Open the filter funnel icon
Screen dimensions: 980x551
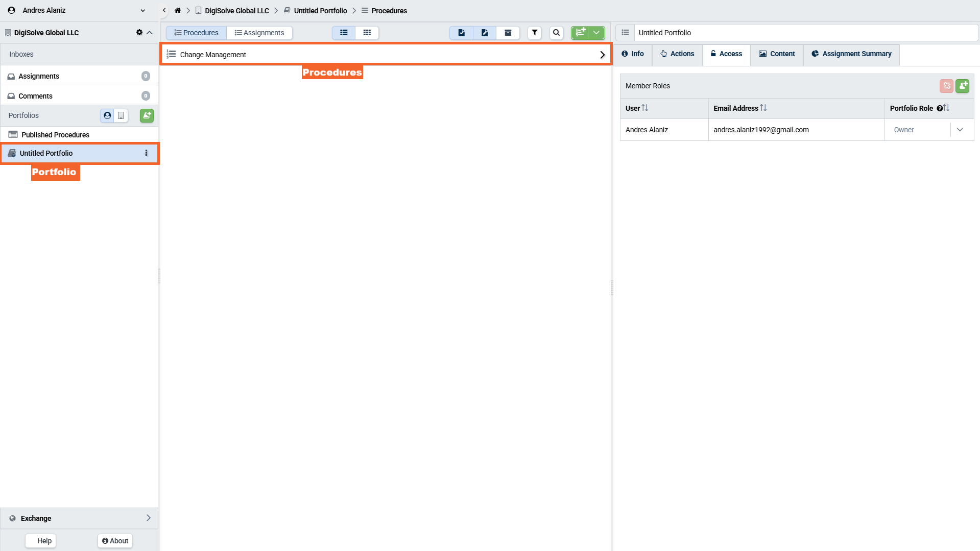point(534,33)
